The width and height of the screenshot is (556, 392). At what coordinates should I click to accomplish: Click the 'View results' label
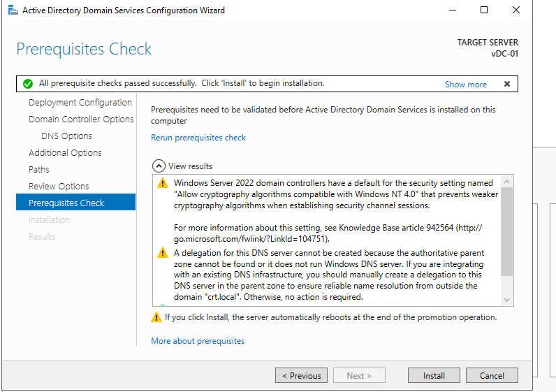[191, 166]
